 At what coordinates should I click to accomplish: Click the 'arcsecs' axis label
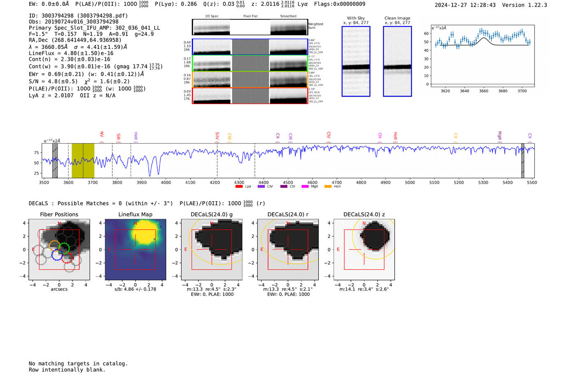tap(59, 289)
